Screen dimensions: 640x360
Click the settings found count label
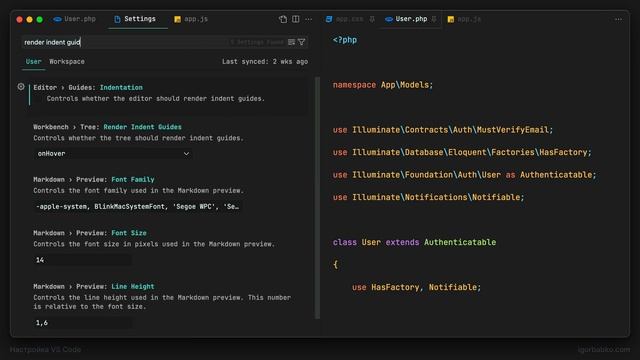(257, 42)
